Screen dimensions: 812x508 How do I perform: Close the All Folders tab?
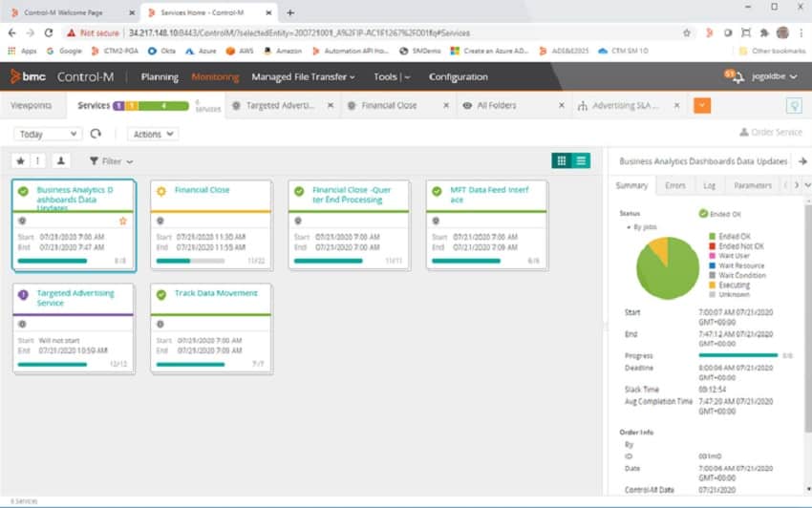pos(562,105)
